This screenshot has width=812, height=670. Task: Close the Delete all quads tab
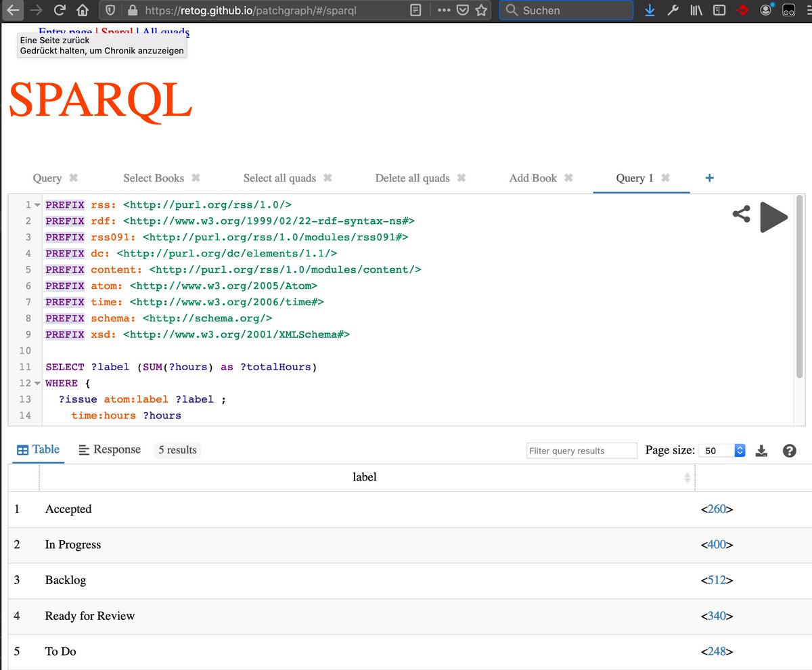point(461,177)
